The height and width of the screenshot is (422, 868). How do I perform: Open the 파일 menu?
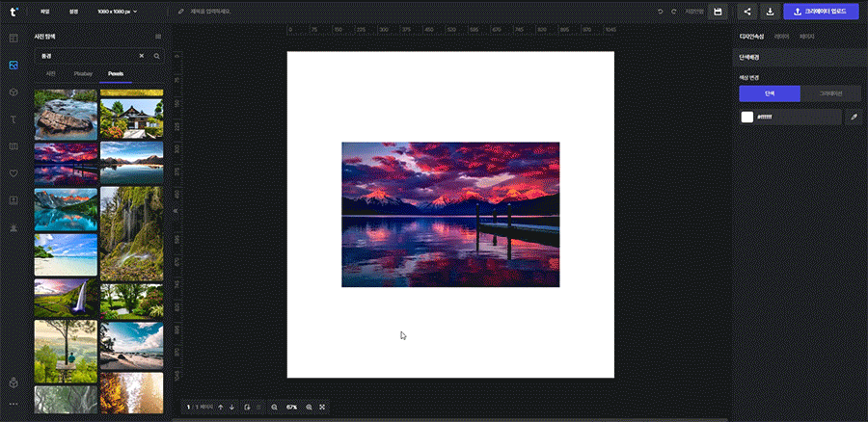[44, 12]
